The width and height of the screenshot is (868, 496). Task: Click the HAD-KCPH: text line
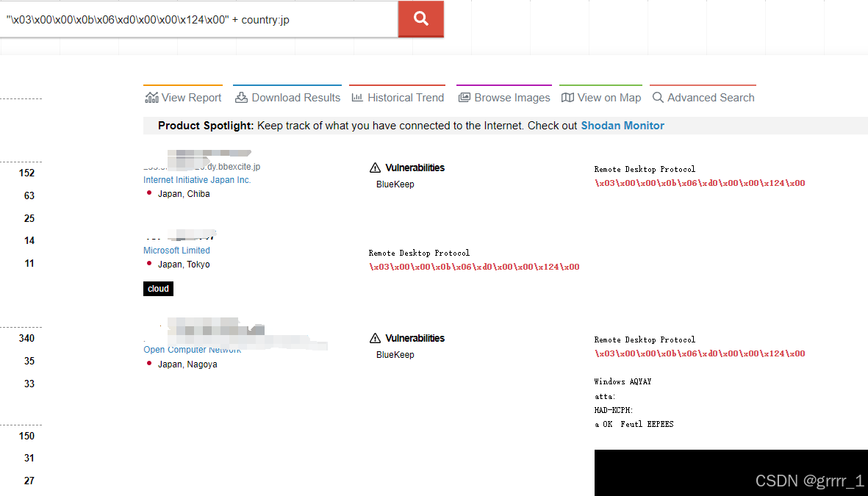point(614,410)
